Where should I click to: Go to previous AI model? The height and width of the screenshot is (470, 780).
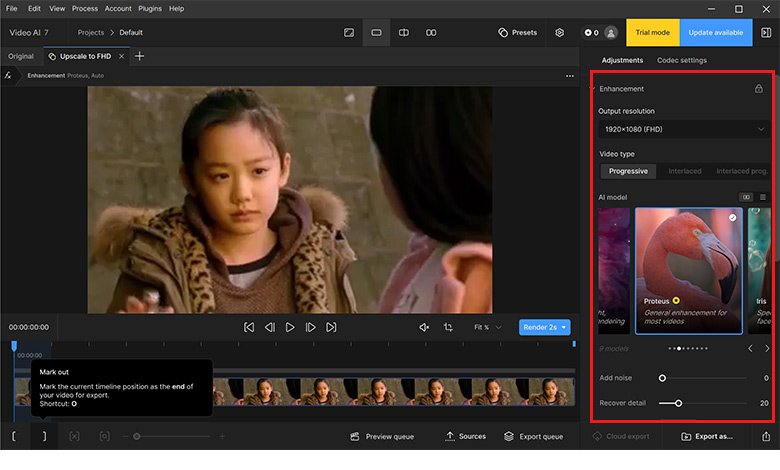(750, 348)
